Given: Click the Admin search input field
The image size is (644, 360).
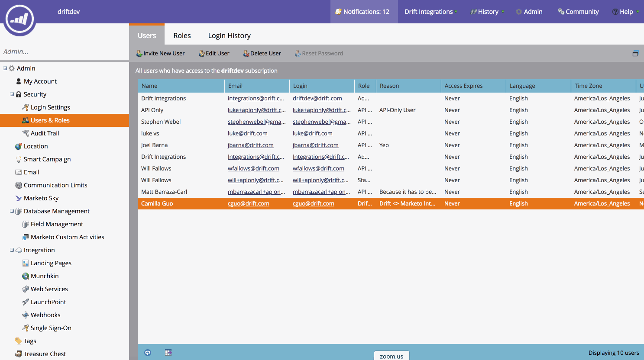Looking at the screenshot, I should [65, 51].
